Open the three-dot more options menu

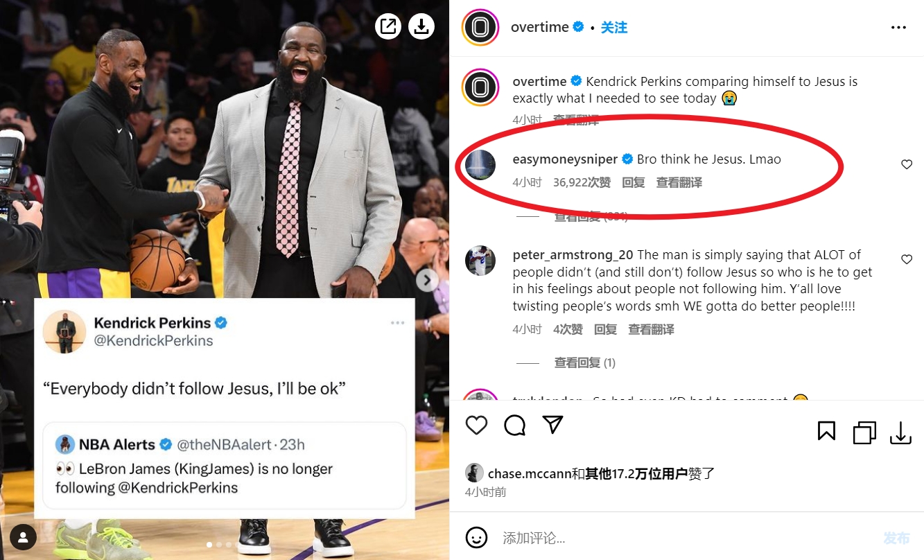tap(898, 28)
